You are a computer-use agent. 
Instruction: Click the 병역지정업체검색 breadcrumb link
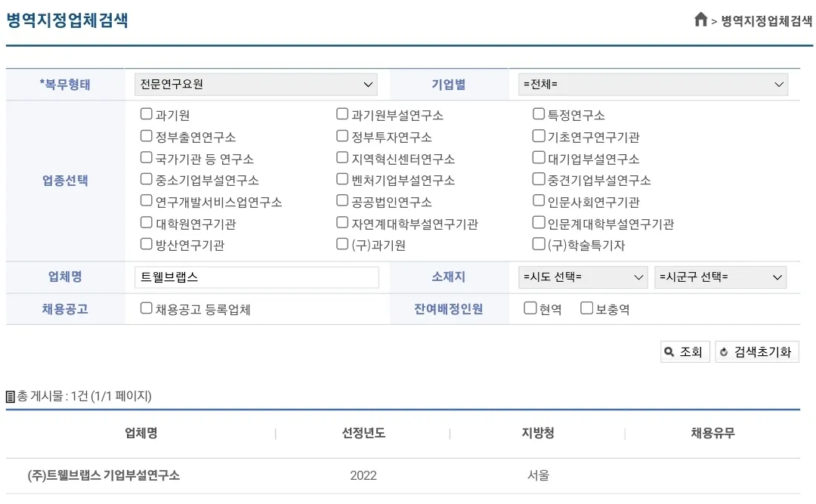766,21
